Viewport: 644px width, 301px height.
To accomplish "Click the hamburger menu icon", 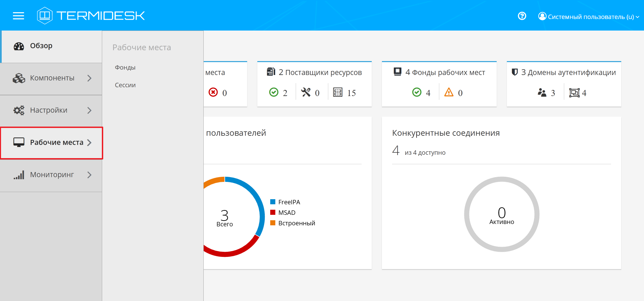I will point(18,16).
